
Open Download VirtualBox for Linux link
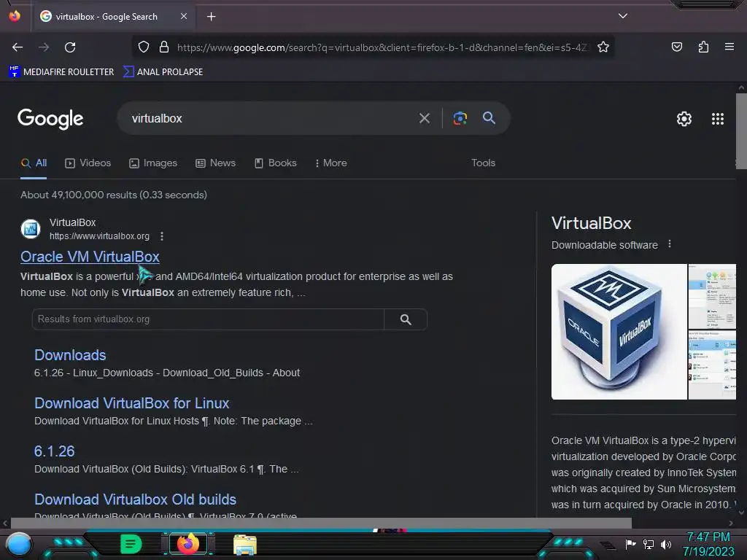[131, 403]
